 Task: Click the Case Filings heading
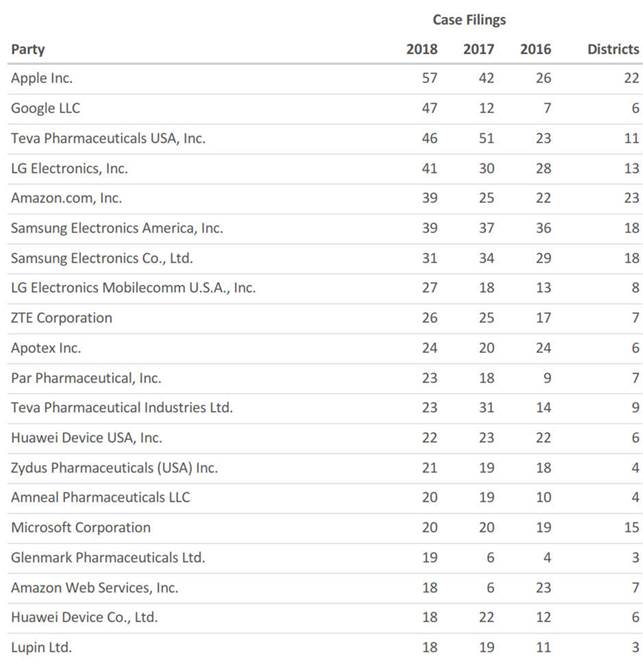tap(469, 20)
